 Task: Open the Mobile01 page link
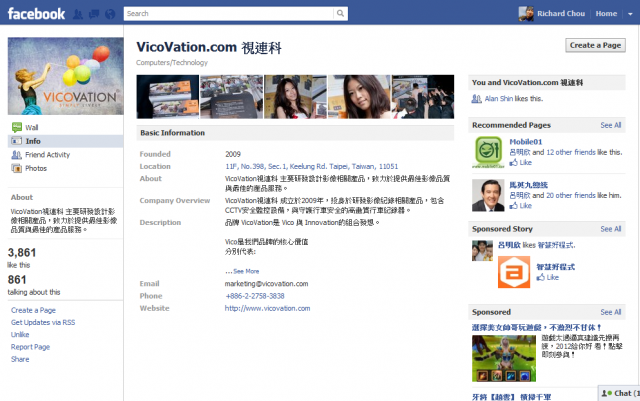click(526, 142)
